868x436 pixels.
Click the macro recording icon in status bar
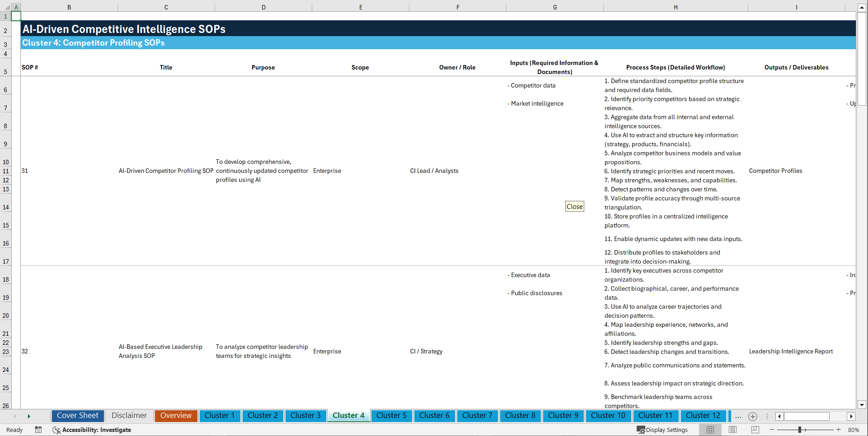[x=38, y=430]
